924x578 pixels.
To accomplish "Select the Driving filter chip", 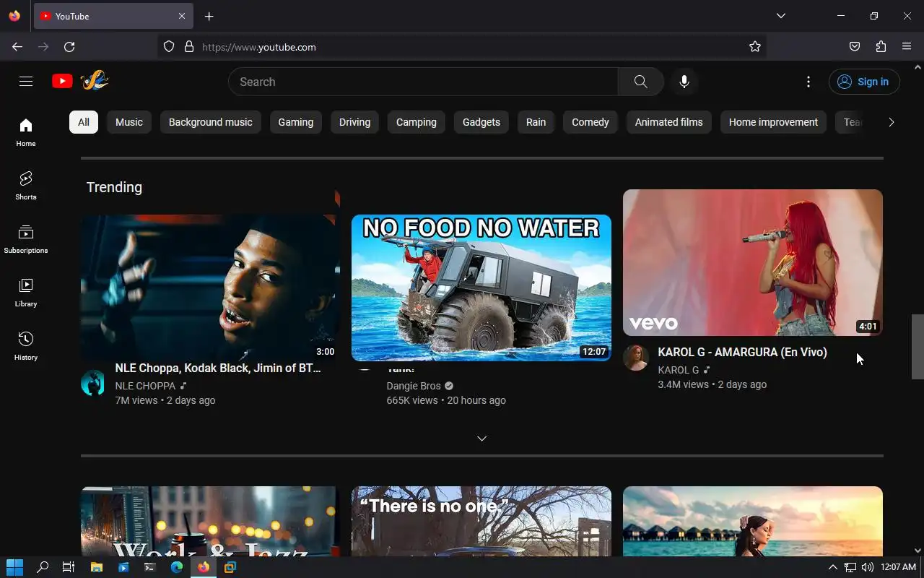I will pos(354,122).
